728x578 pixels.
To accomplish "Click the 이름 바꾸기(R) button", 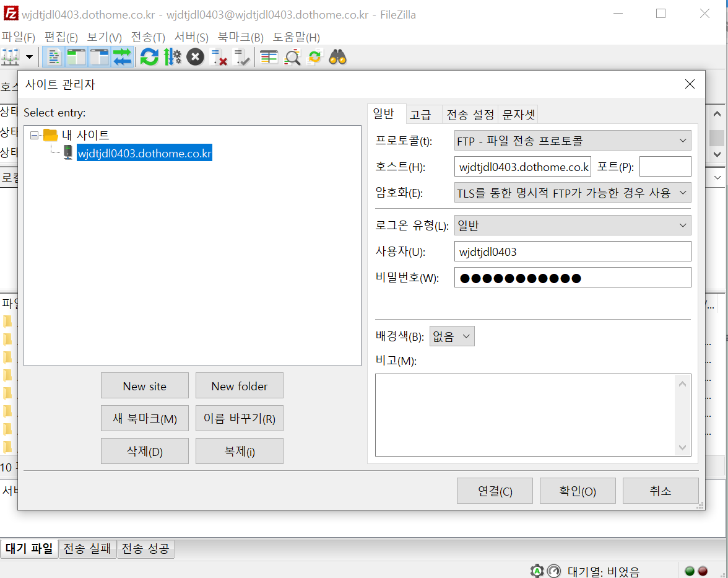I will pyautogui.click(x=239, y=418).
